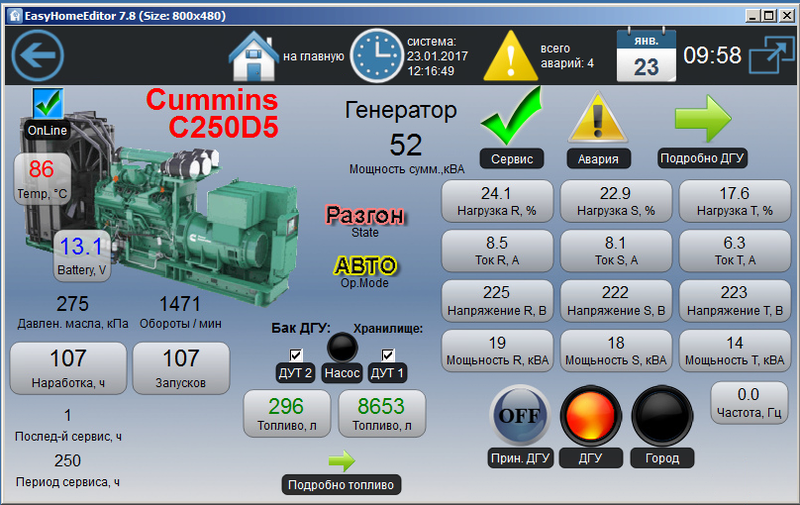Switch the OFF button for Прин. ДГУ
Image resolution: width=800 pixels, height=505 pixels.
[x=520, y=415]
